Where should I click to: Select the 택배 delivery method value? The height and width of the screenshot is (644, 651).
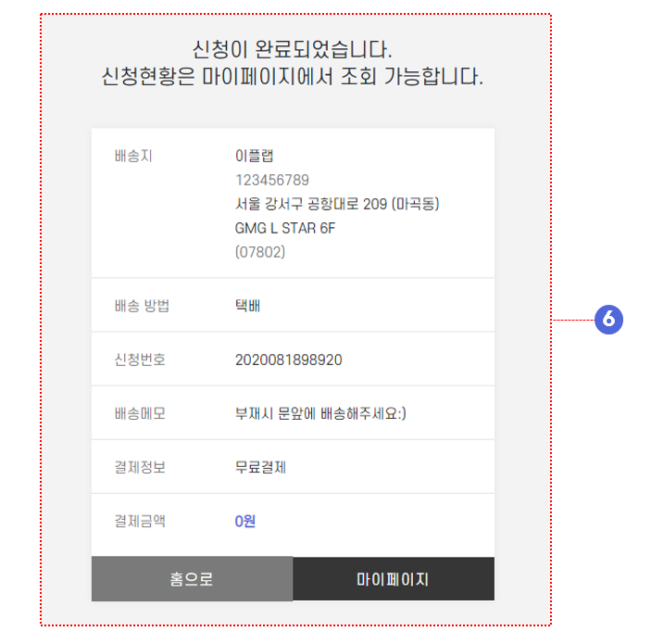[247, 306]
